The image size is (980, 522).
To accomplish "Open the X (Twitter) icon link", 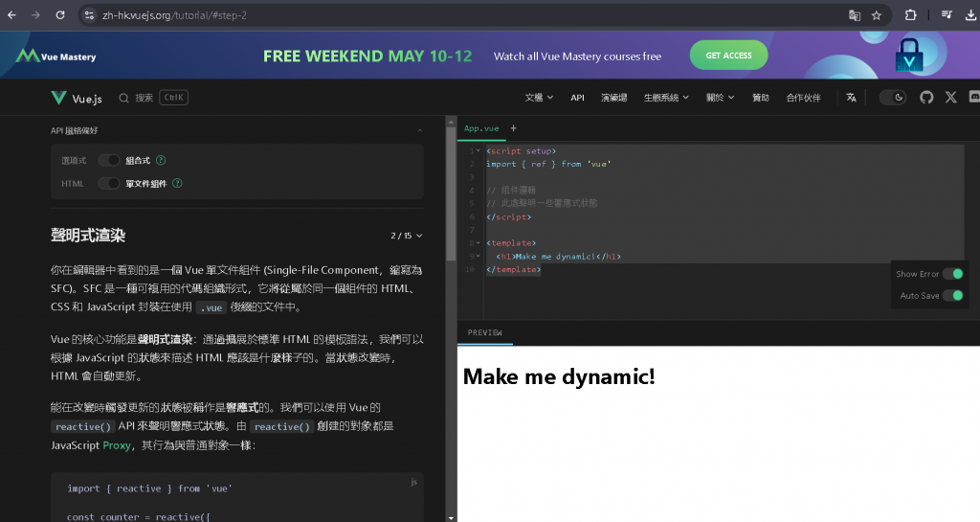I will 950,98.
